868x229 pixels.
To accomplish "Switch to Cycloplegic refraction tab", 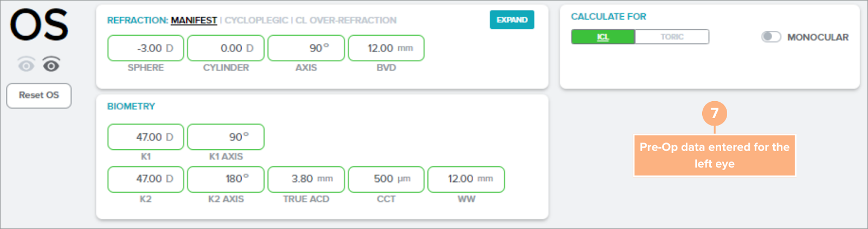I will click(x=256, y=21).
